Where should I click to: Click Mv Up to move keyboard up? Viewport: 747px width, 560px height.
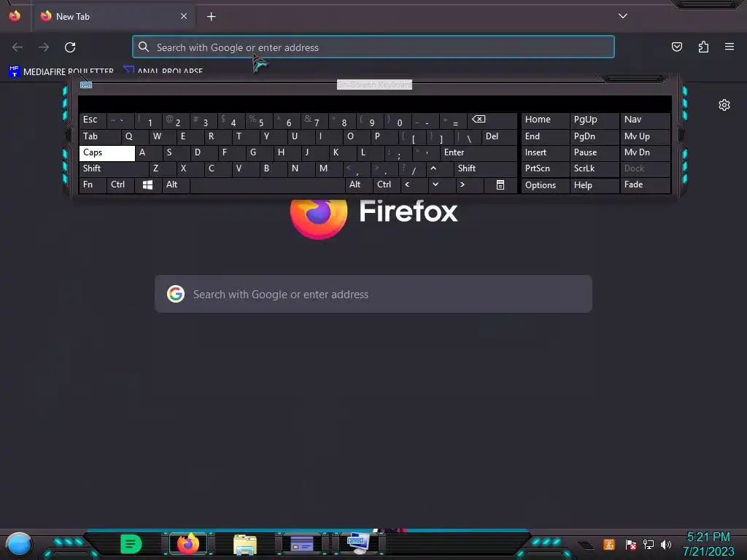coord(645,136)
